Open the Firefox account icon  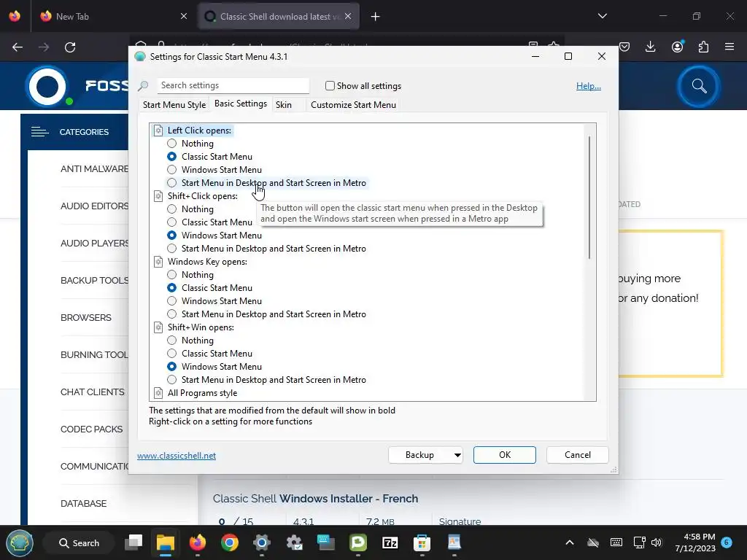pos(677,47)
